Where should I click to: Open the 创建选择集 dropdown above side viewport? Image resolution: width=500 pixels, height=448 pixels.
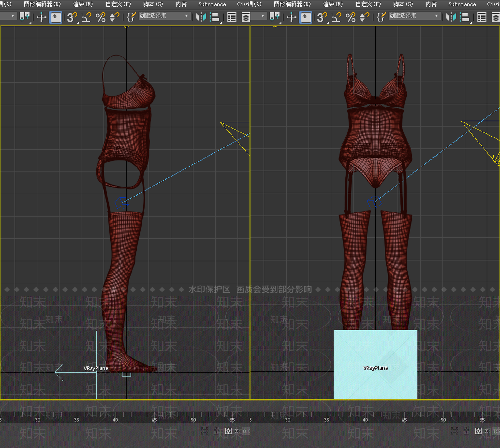pos(164,16)
